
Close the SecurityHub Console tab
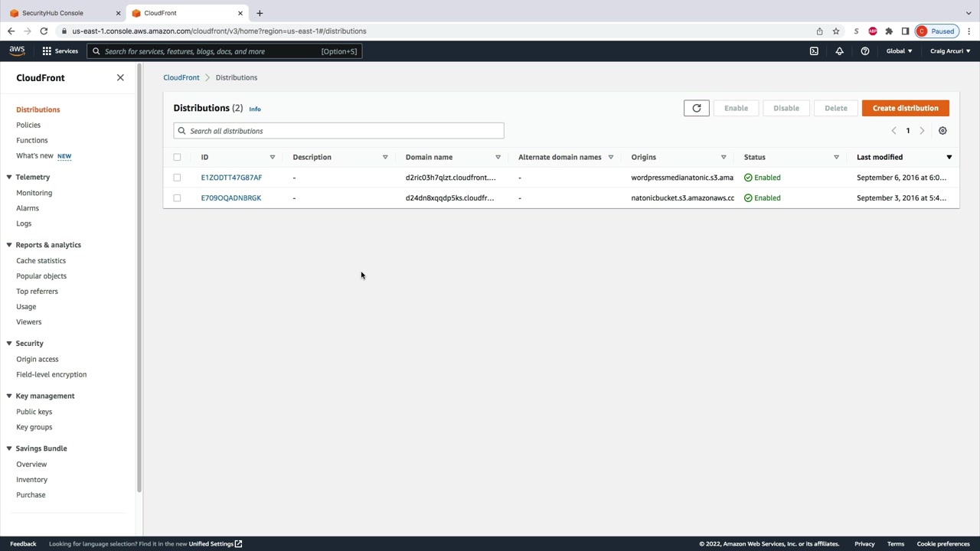pos(118,13)
